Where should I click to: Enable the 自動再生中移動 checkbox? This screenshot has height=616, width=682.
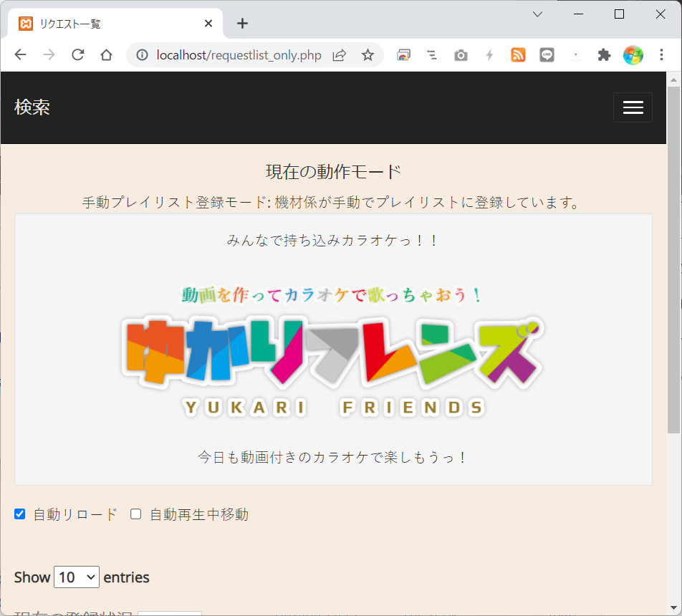[135, 514]
